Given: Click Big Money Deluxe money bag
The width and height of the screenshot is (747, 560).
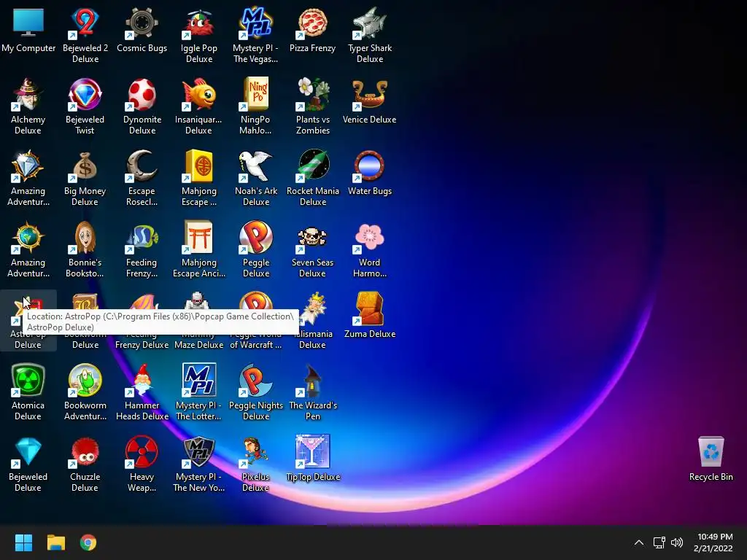Looking at the screenshot, I should click(85, 166).
